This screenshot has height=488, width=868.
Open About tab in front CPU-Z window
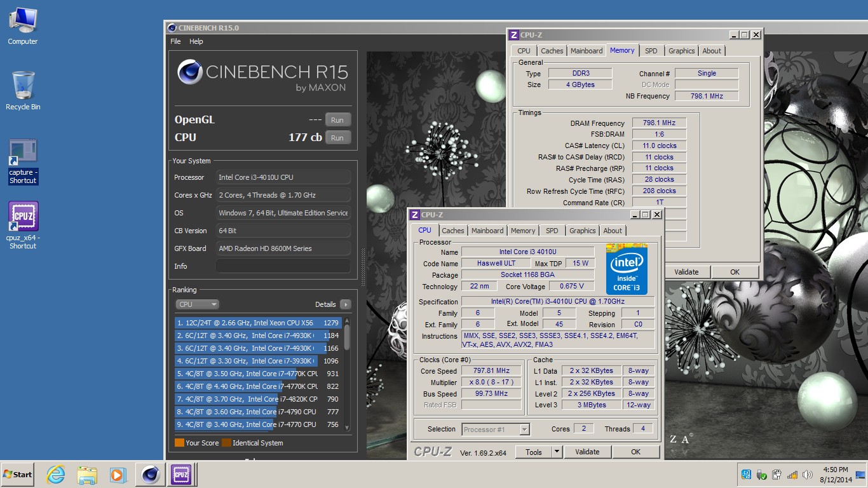pyautogui.click(x=613, y=231)
